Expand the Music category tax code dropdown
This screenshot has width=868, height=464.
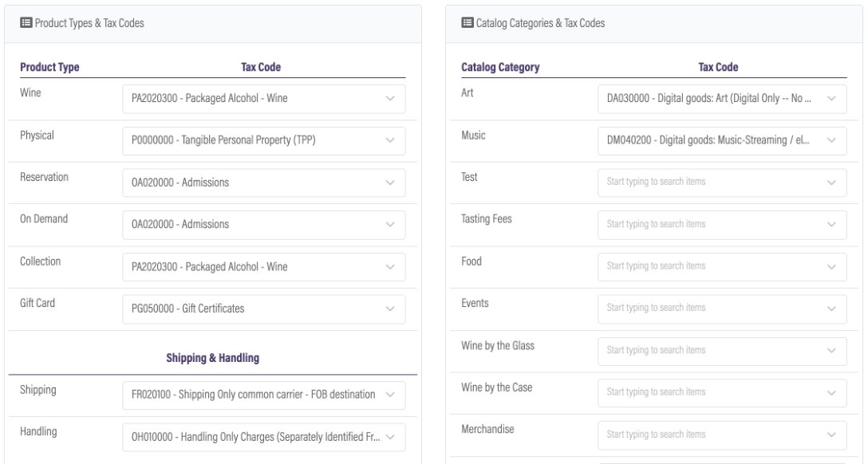[x=722, y=141]
